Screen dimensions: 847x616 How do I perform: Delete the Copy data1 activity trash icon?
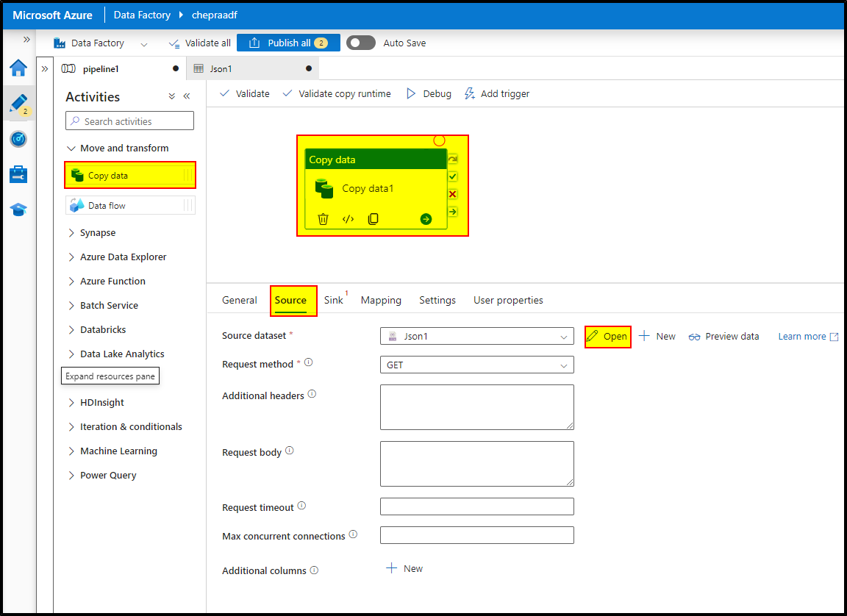tap(323, 218)
